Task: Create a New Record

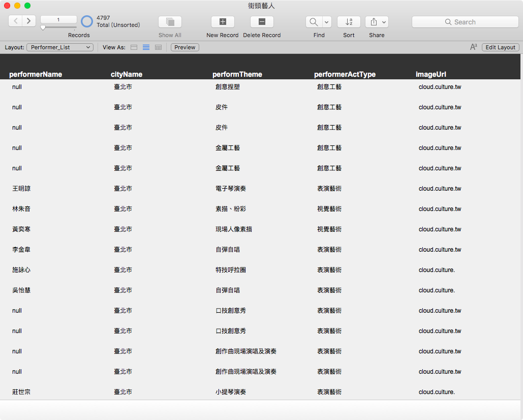Action: point(223,22)
